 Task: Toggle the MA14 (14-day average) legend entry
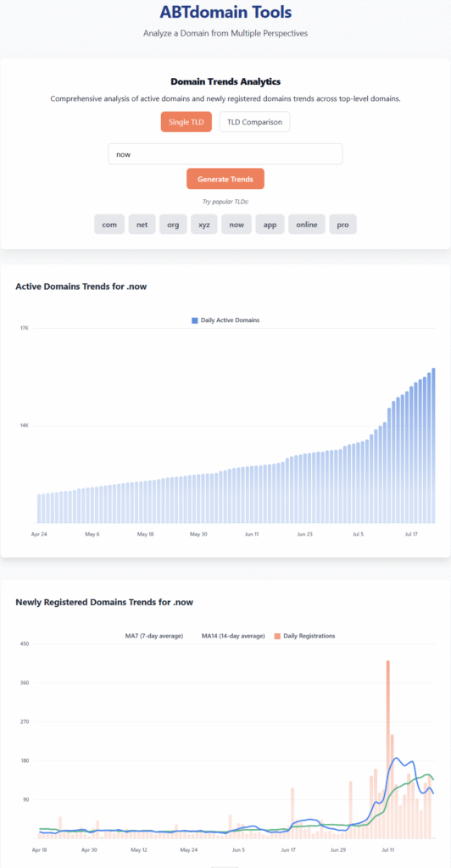pos(233,636)
